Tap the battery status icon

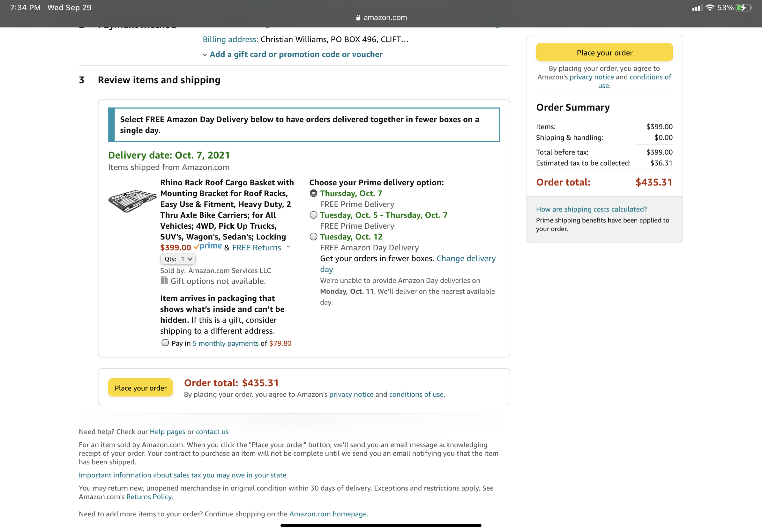[x=744, y=8]
